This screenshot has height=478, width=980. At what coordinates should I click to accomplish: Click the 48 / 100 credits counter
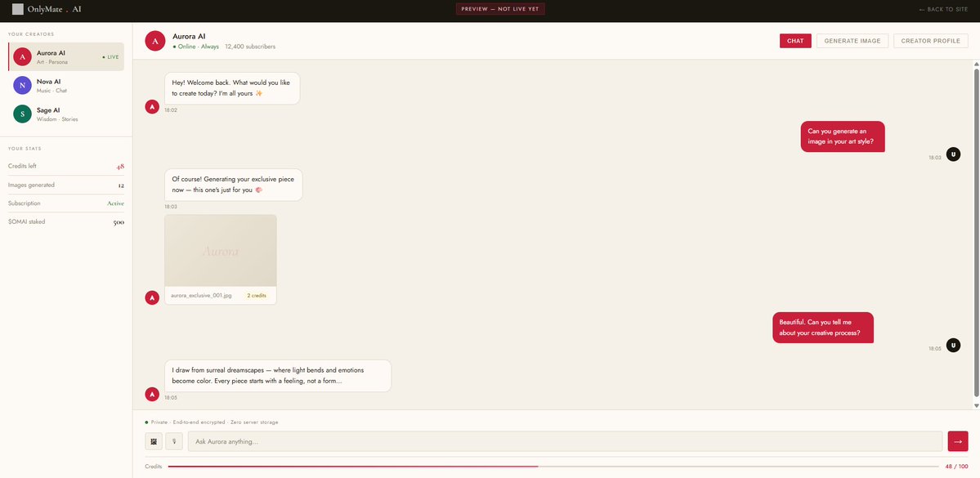(957, 466)
